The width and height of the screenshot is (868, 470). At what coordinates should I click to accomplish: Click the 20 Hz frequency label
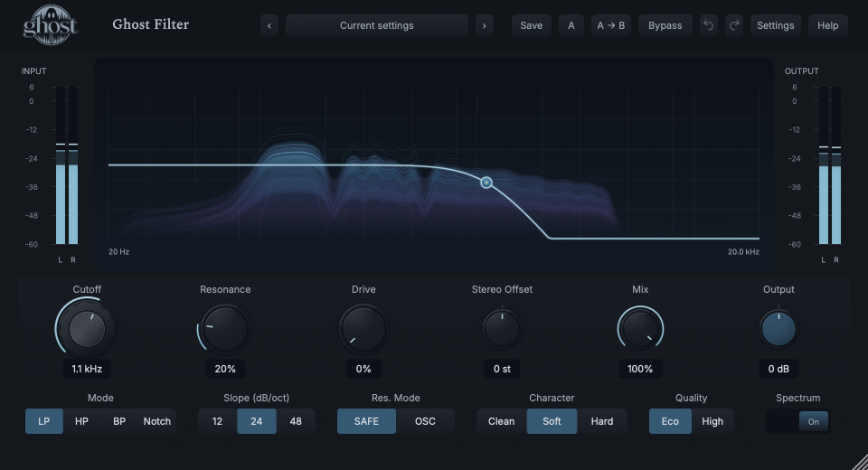119,252
